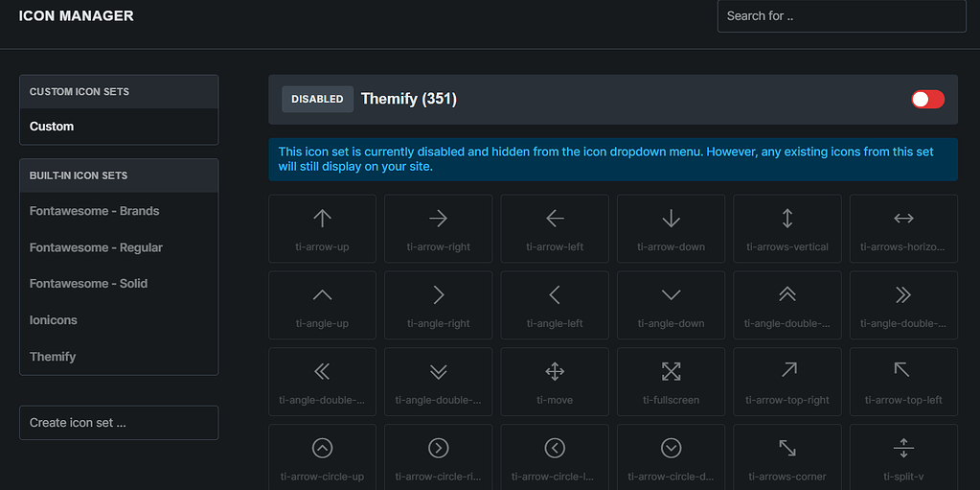Image resolution: width=980 pixels, height=490 pixels.
Task: Click the DISABLED status badge
Action: point(317,100)
